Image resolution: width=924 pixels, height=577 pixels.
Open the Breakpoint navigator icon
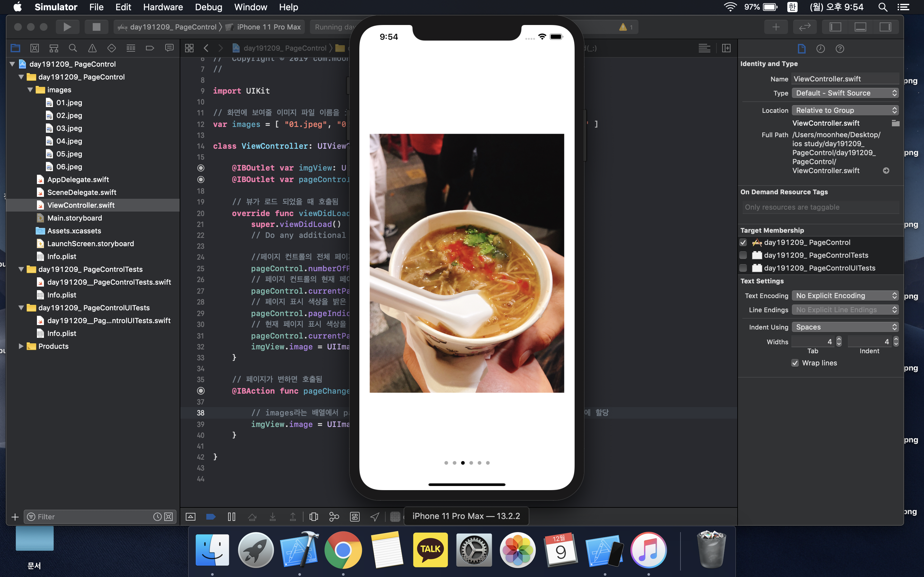(150, 48)
